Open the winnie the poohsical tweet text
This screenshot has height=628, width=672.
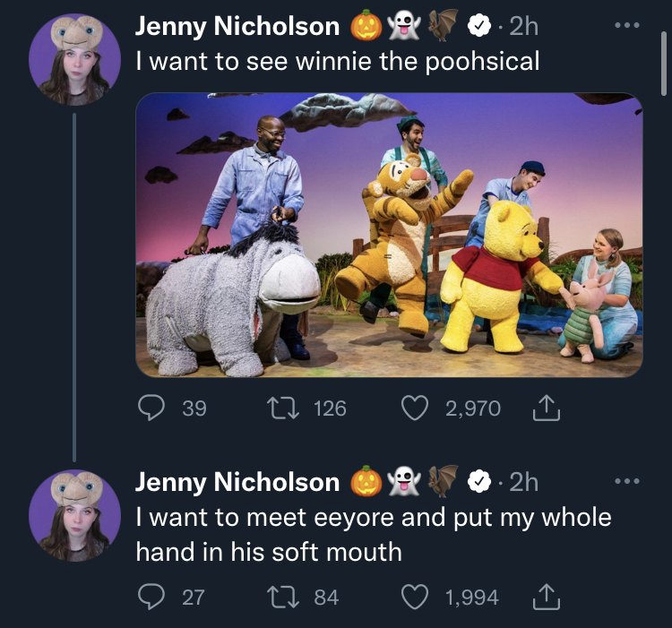pos(337,61)
